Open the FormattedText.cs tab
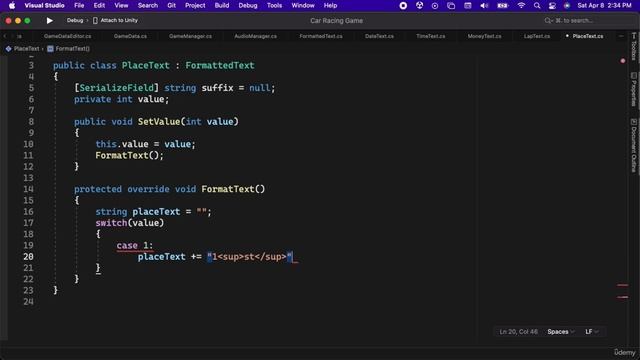 (x=321, y=36)
